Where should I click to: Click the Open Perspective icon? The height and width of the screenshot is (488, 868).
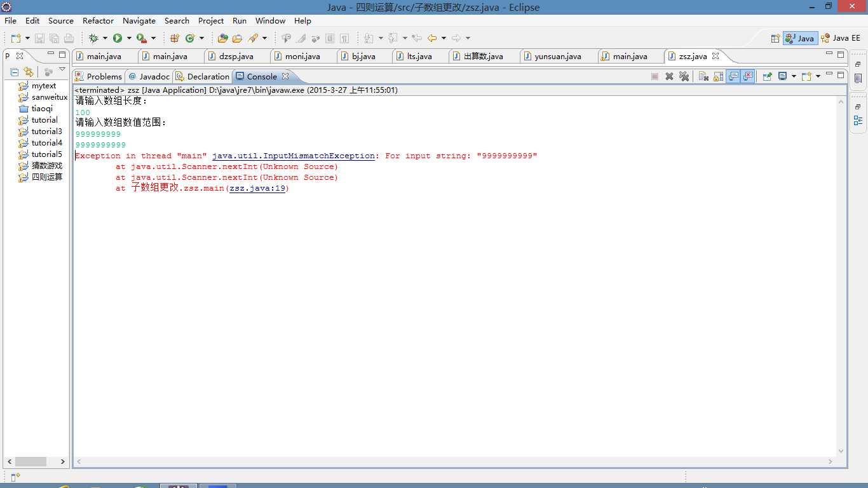(x=775, y=38)
